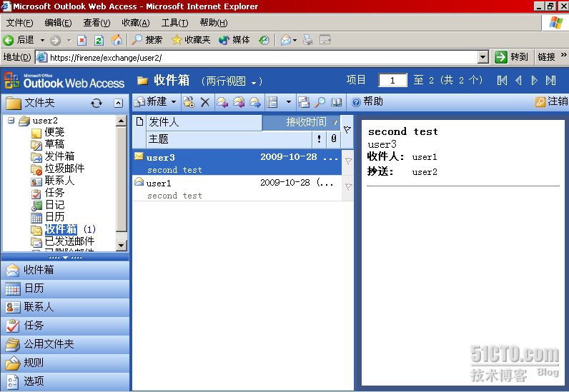This screenshot has height=392, width=569.
Task: Toggle the reading pane layout icon
Action: click(272, 102)
